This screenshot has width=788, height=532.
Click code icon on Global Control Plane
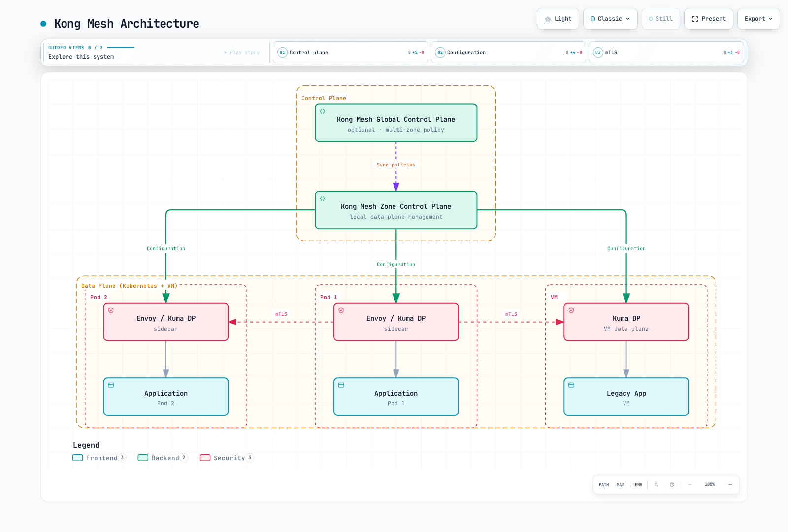(x=323, y=111)
